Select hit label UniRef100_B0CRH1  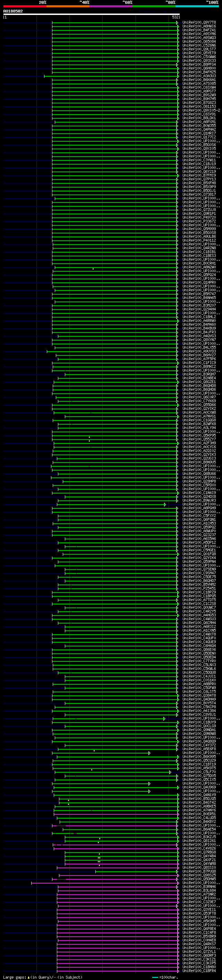pyautogui.click(x=199, y=263)
